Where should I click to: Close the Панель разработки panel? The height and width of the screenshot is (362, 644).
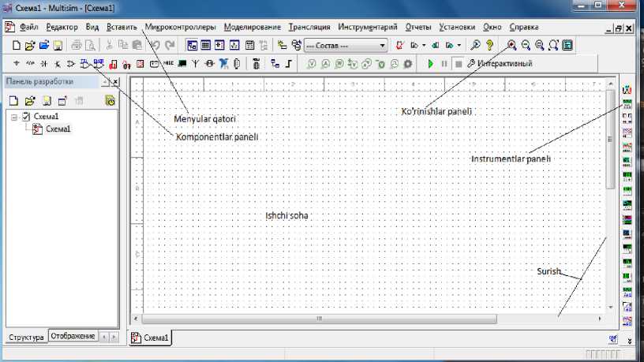pyautogui.click(x=115, y=82)
